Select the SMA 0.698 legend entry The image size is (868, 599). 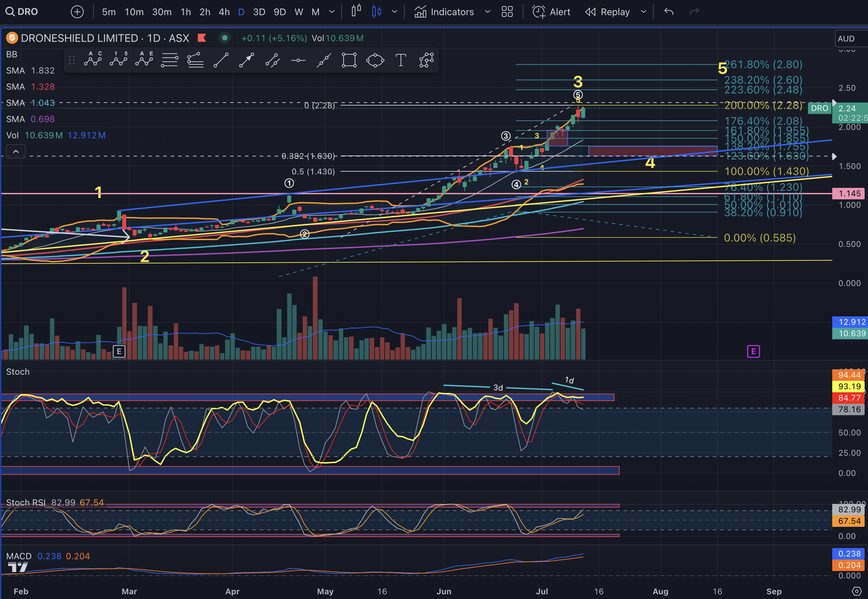(x=30, y=119)
